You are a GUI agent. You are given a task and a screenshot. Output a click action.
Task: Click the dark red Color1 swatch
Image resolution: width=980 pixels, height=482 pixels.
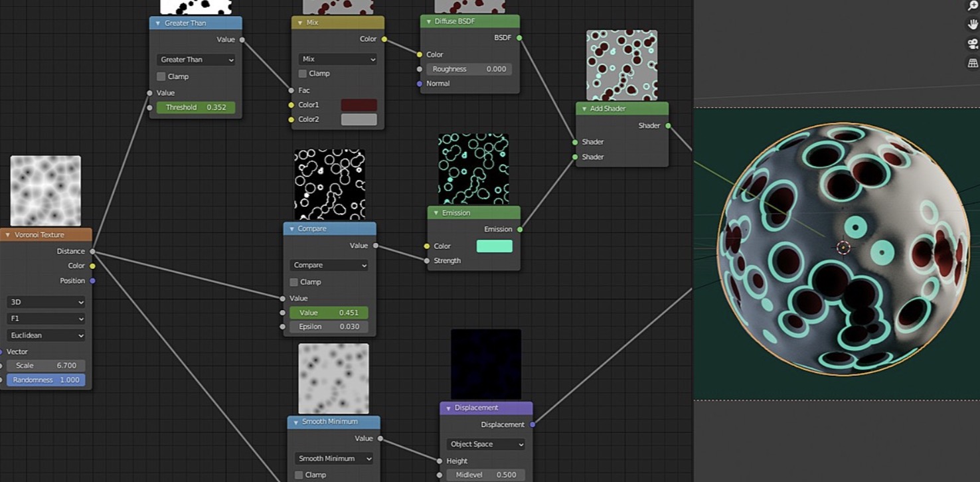tap(359, 105)
